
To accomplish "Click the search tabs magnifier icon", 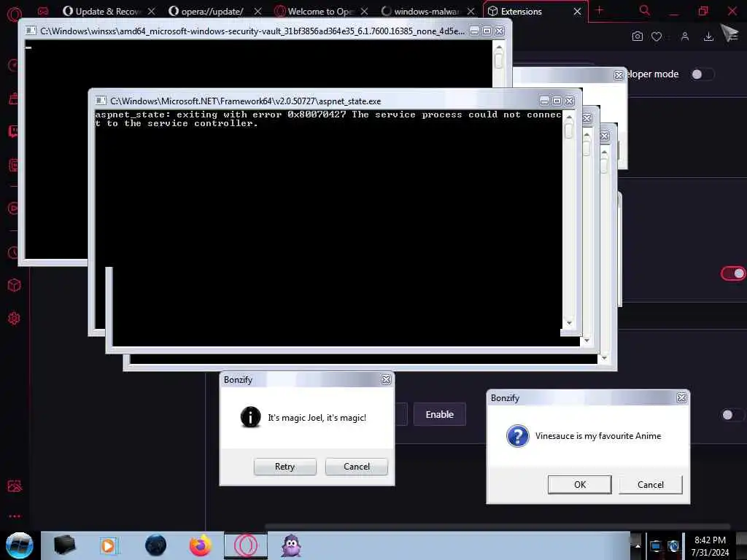I will pyautogui.click(x=644, y=10).
